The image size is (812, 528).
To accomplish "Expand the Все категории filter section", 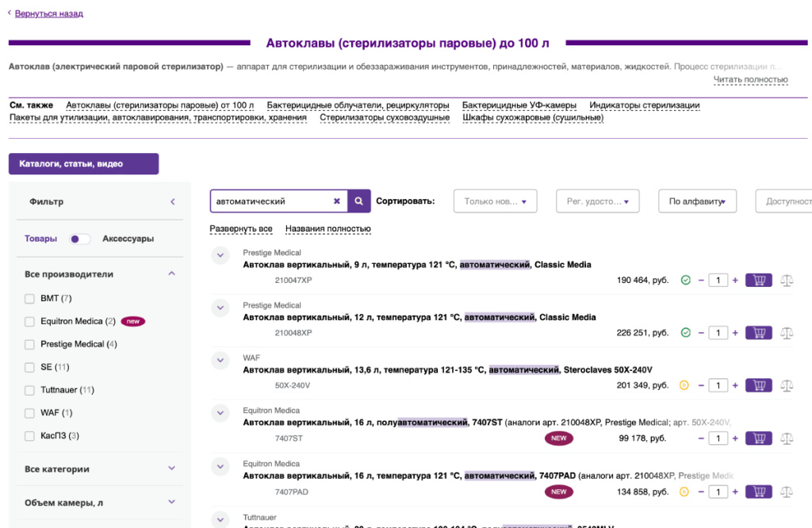I will point(172,469).
